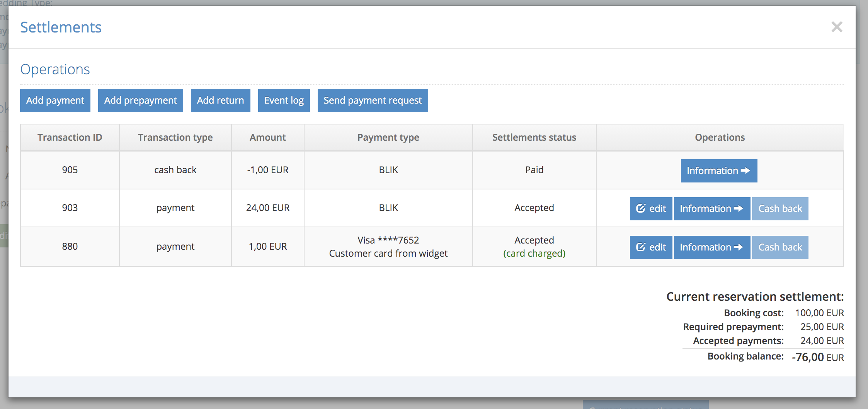Click the -76,00 EUR booking balance
Screen dimensions: 868x409
817,357
